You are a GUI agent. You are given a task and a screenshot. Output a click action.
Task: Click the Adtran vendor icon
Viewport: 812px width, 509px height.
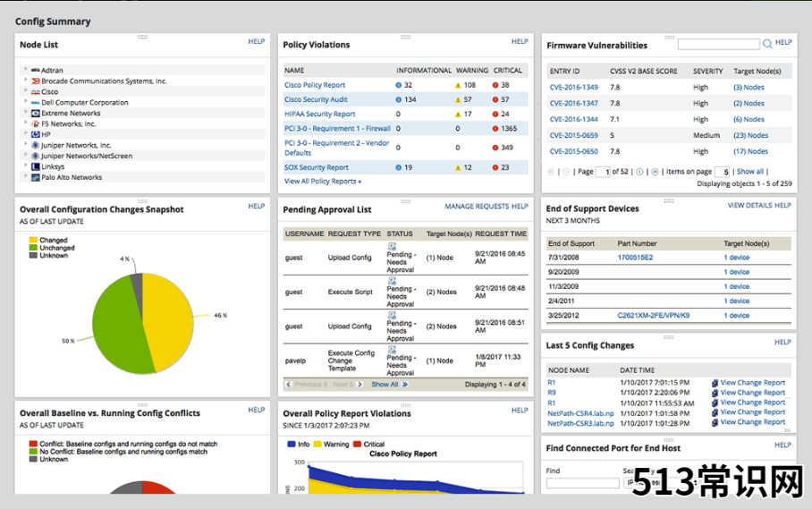tap(35, 70)
